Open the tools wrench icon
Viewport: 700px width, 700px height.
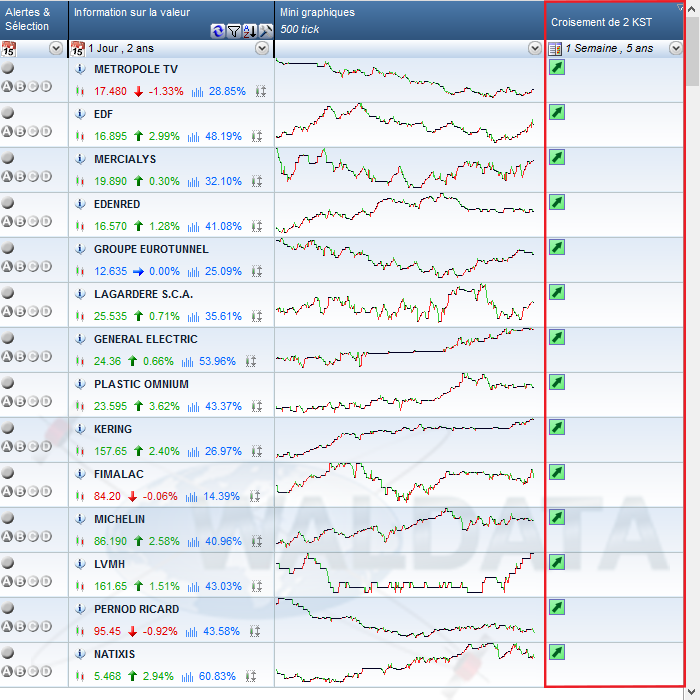(x=266, y=31)
